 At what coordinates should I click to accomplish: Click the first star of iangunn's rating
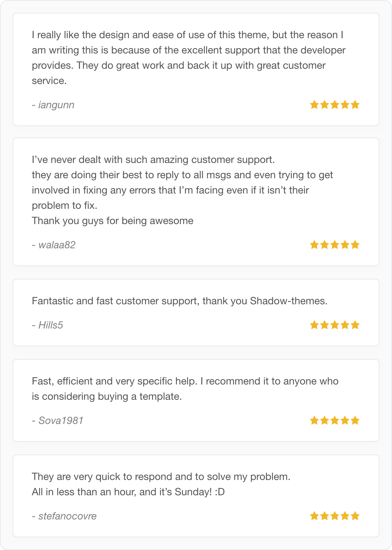(314, 105)
